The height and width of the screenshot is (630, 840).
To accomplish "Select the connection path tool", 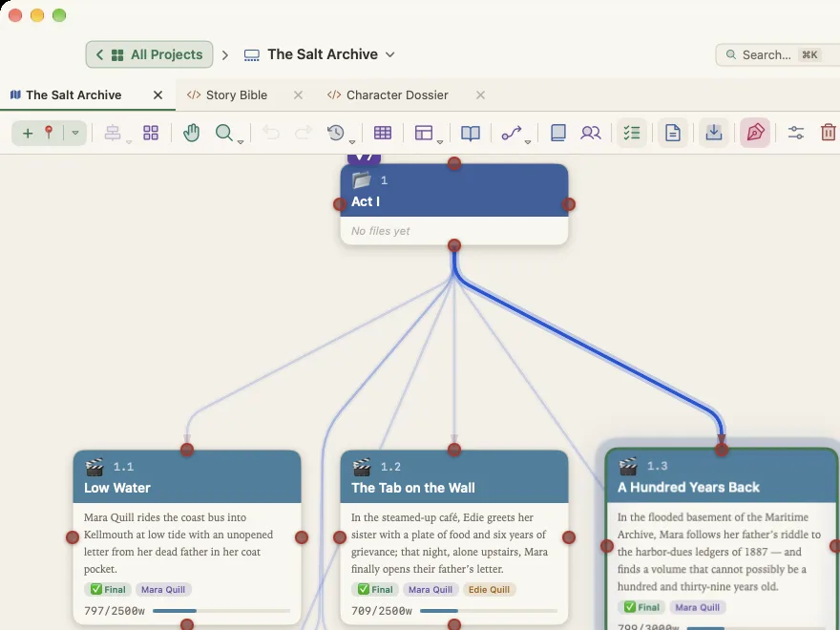I will pos(511,133).
